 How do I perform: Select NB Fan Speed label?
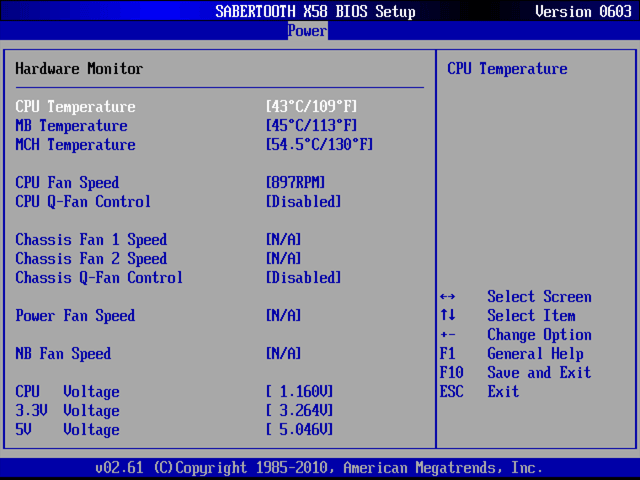click(63, 354)
